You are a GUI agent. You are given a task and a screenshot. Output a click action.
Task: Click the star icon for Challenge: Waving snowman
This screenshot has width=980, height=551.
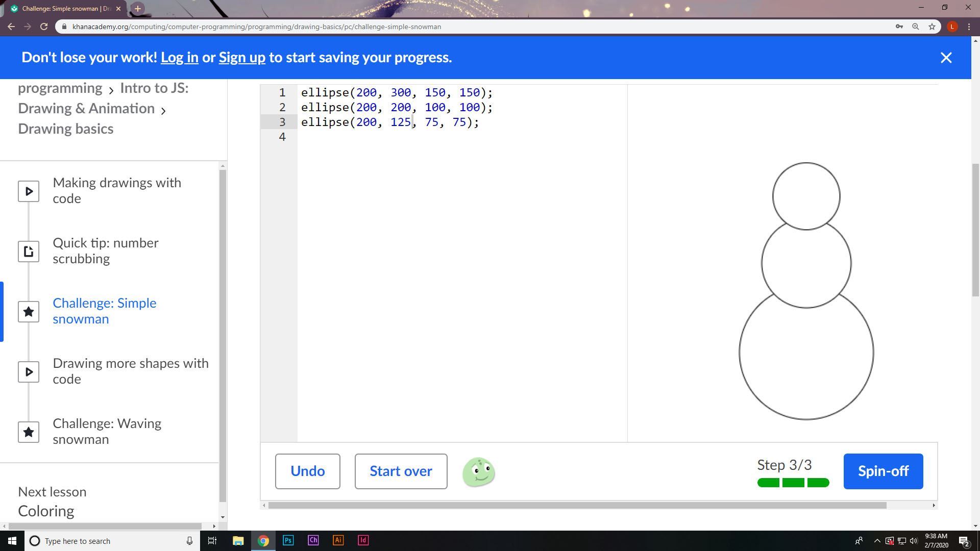pyautogui.click(x=29, y=432)
